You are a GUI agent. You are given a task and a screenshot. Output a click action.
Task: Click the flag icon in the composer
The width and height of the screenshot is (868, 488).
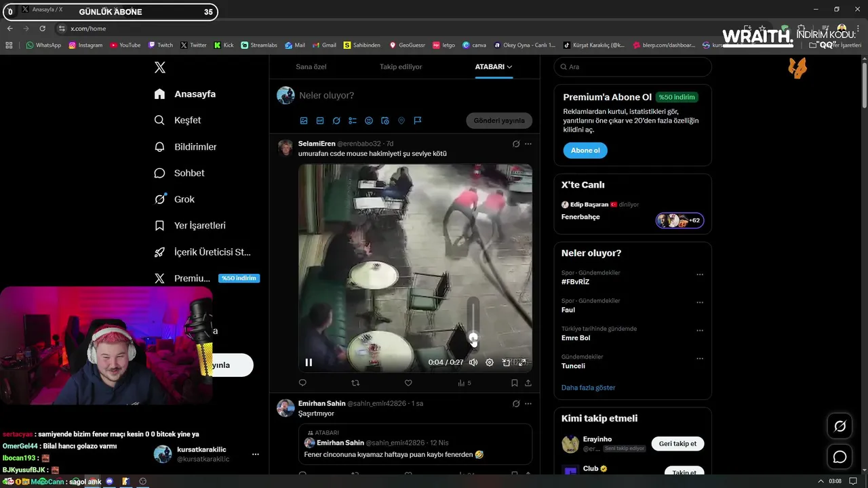click(x=418, y=121)
